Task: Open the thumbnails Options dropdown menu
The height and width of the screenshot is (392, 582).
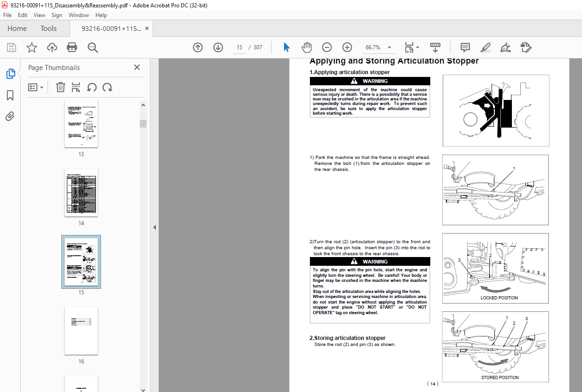Action: pyautogui.click(x=36, y=87)
